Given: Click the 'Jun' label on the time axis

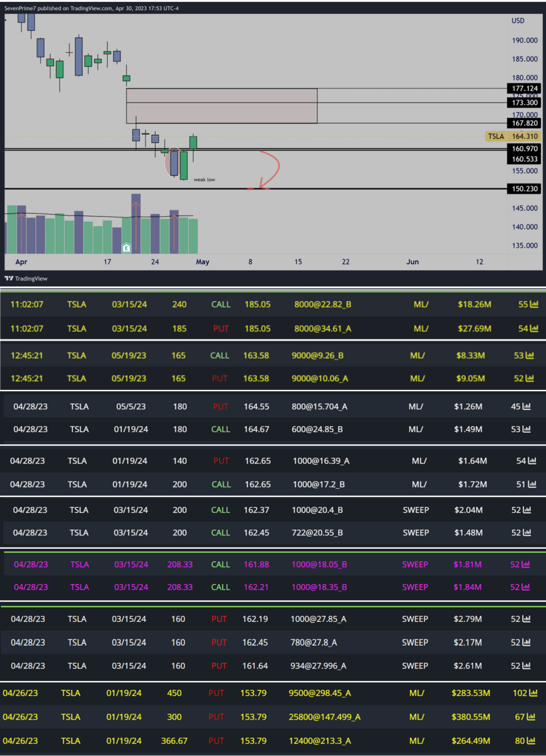Looking at the screenshot, I should click(x=413, y=261).
